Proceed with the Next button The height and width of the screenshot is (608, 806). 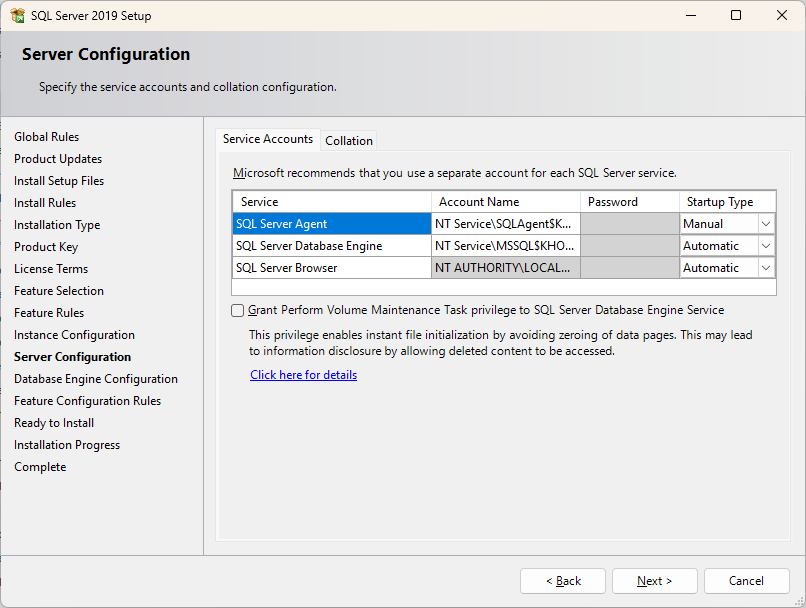(x=654, y=581)
